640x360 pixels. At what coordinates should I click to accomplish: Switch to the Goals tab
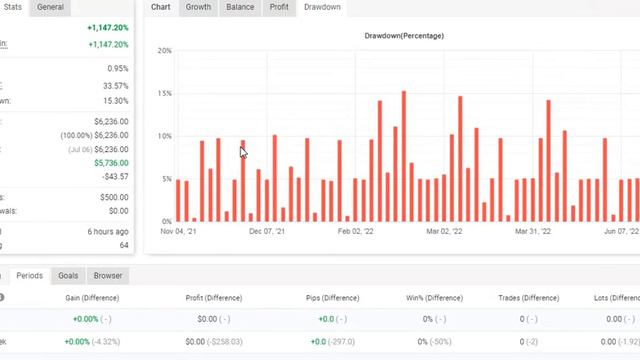[x=68, y=276]
